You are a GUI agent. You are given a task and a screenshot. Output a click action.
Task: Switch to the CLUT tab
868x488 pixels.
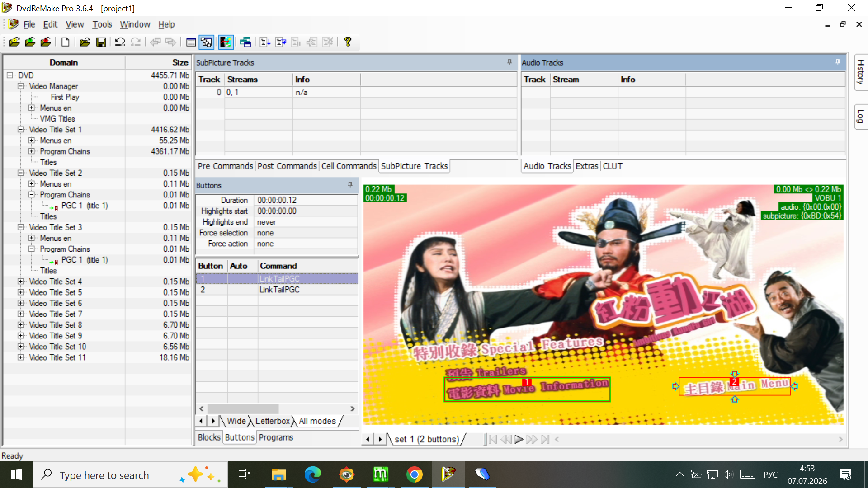point(613,166)
